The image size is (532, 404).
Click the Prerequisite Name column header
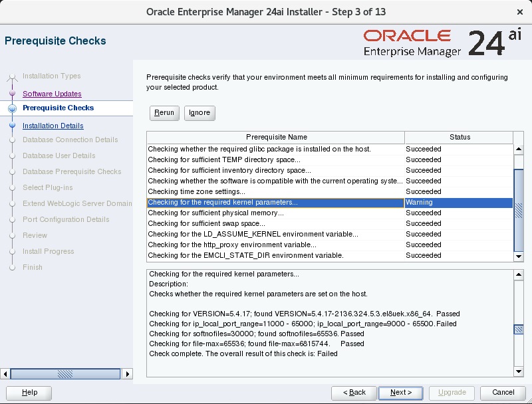click(x=275, y=137)
